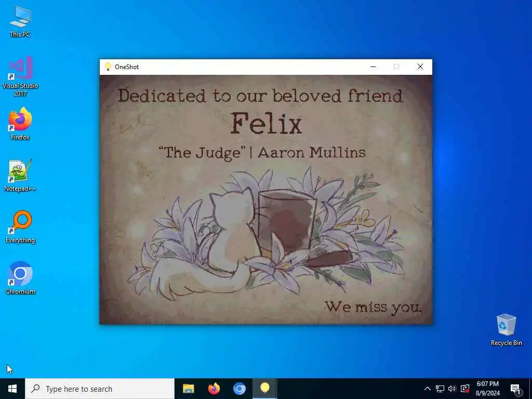The height and width of the screenshot is (399, 532).
Task: Launch Chromium from the taskbar
Action: [x=239, y=389]
